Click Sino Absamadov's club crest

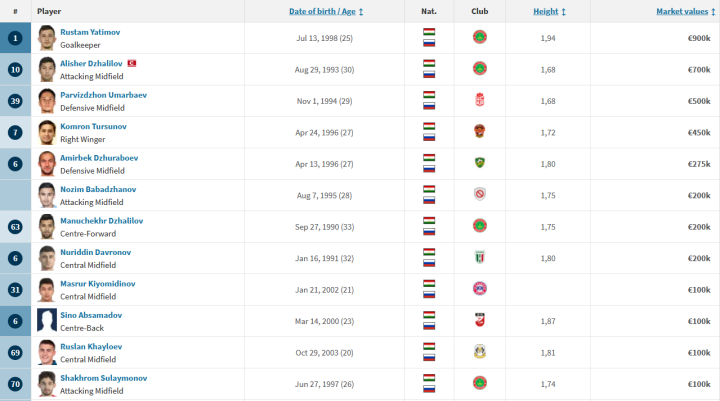480,320
